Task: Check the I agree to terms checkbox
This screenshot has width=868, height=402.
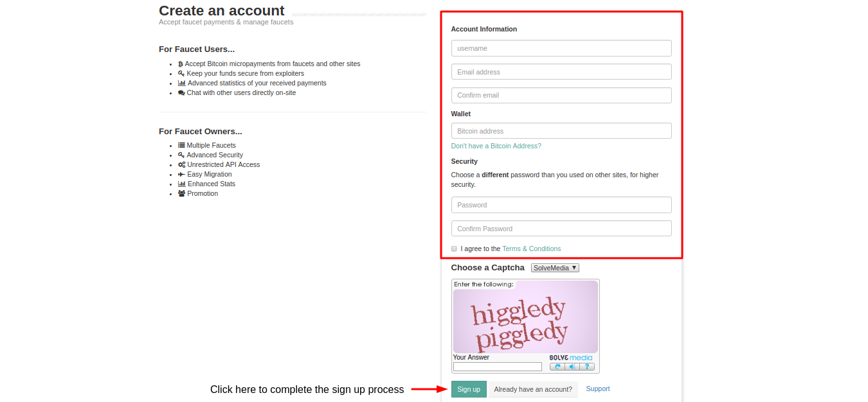Action: point(454,249)
